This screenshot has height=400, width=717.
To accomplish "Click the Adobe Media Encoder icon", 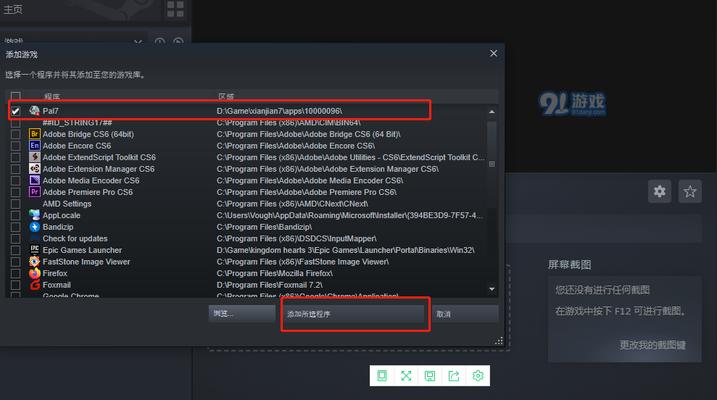I will click(34, 180).
